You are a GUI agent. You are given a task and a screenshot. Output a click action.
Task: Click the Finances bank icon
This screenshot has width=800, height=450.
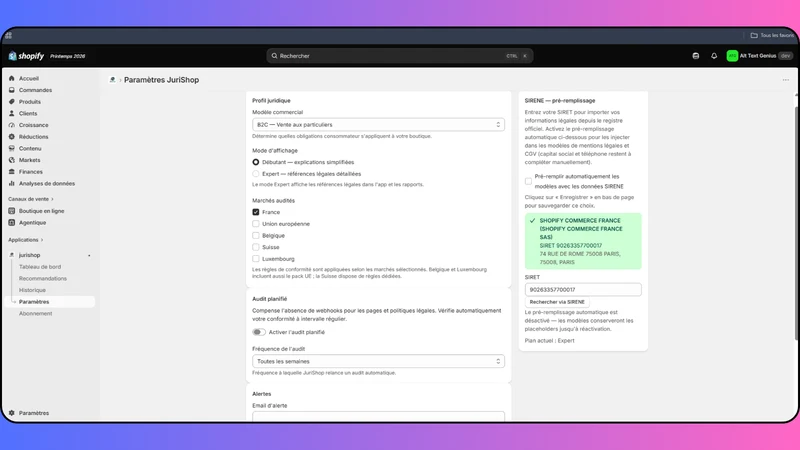click(12, 172)
